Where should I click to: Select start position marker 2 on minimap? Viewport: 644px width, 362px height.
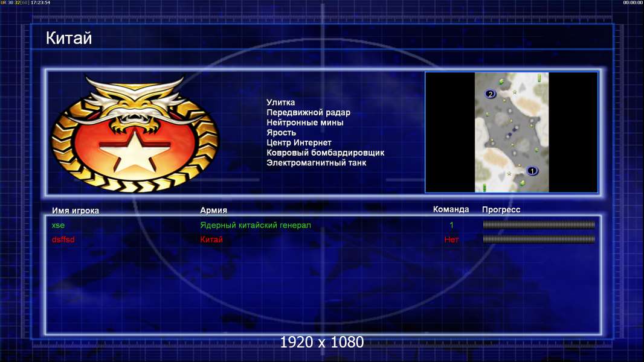(x=490, y=94)
